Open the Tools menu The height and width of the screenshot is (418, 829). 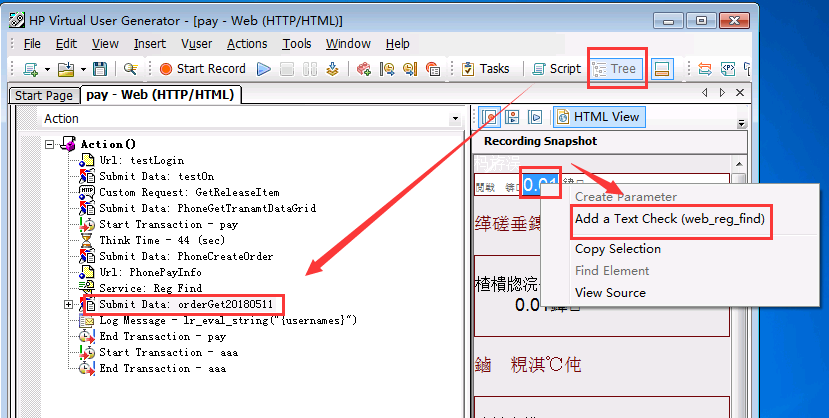coord(297,44)
